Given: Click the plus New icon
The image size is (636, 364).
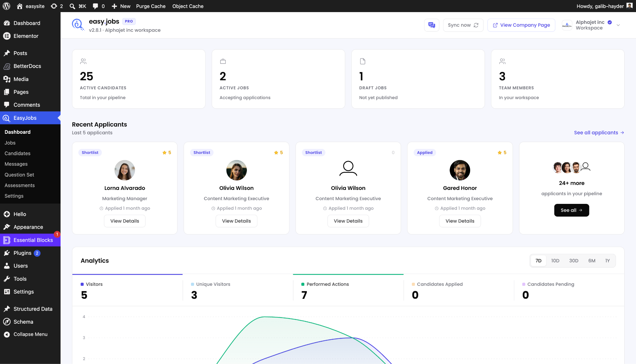Looking at the screenshot, I should click(x=114, y=6).
